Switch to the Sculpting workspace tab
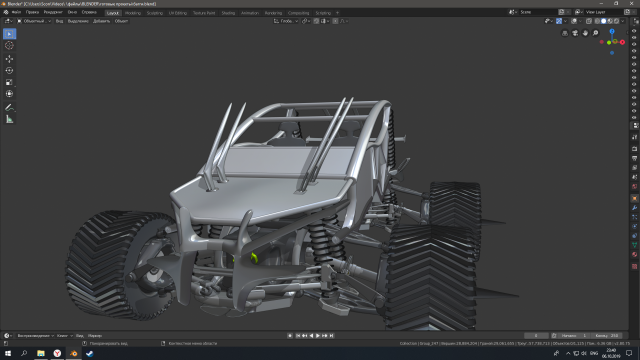 click(x=155, y=13)
